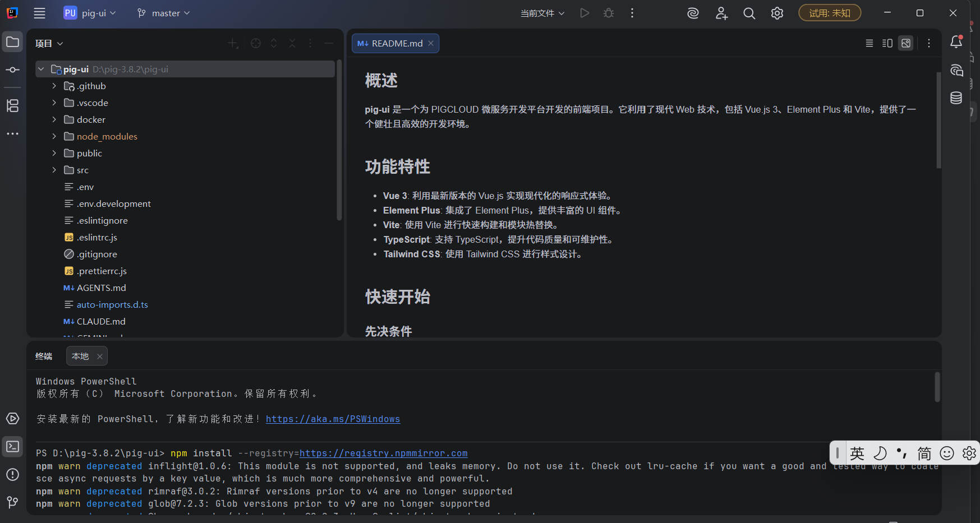
Task: Open the PSWindows aka.ms link
Action: coord(333,419)
